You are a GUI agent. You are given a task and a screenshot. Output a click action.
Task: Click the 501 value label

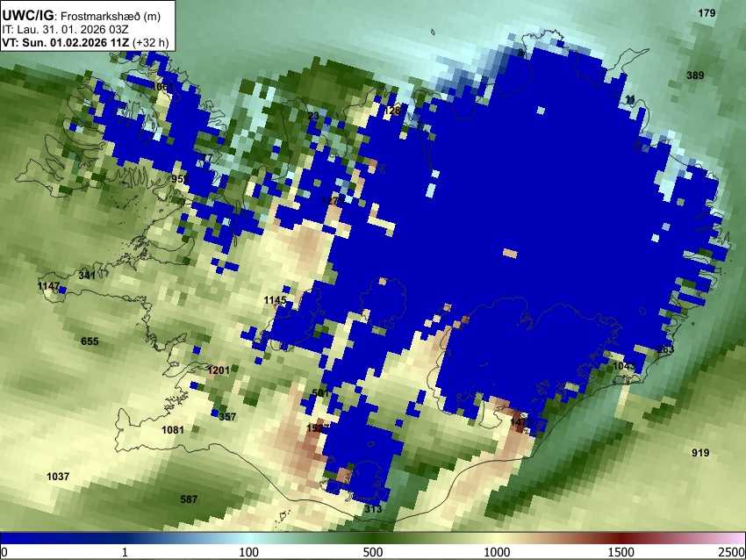click(x=320, y=393)
